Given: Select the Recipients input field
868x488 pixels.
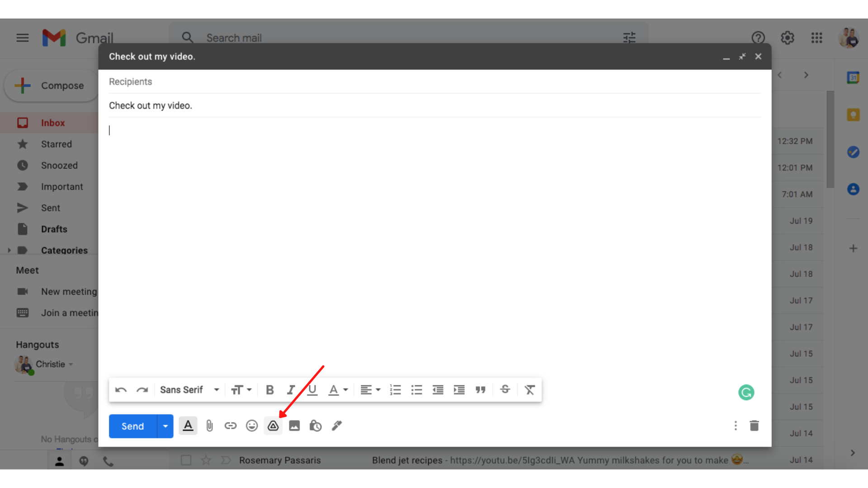Looking at the screenshot, I should (x=434, y=81).
